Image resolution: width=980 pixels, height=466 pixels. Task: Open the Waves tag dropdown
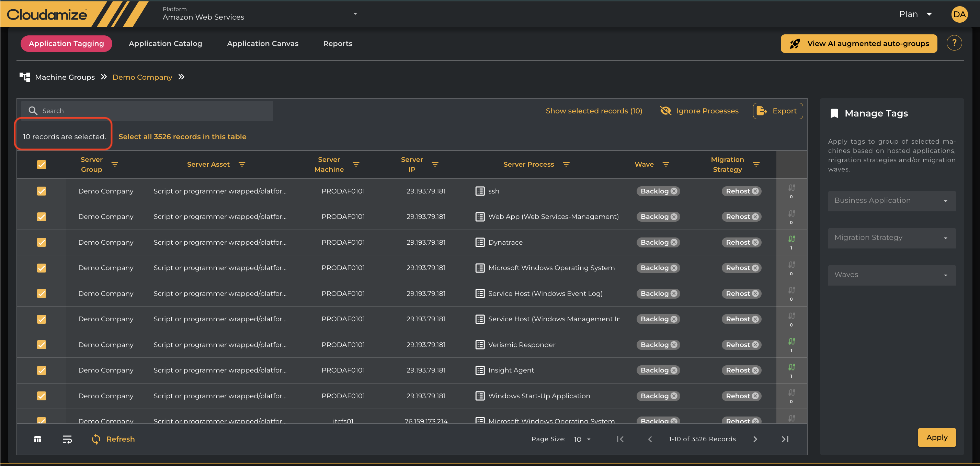(891, 275)
